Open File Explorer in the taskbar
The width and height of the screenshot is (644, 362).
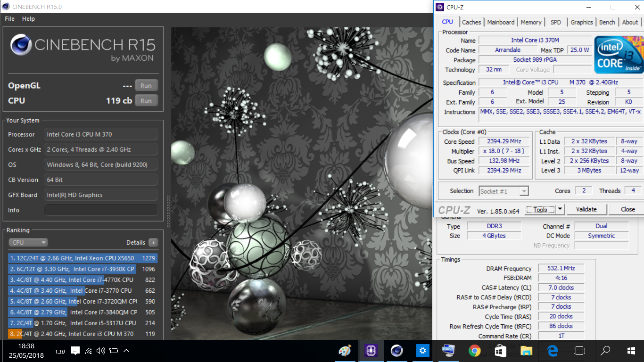click(x=526, y=351)
